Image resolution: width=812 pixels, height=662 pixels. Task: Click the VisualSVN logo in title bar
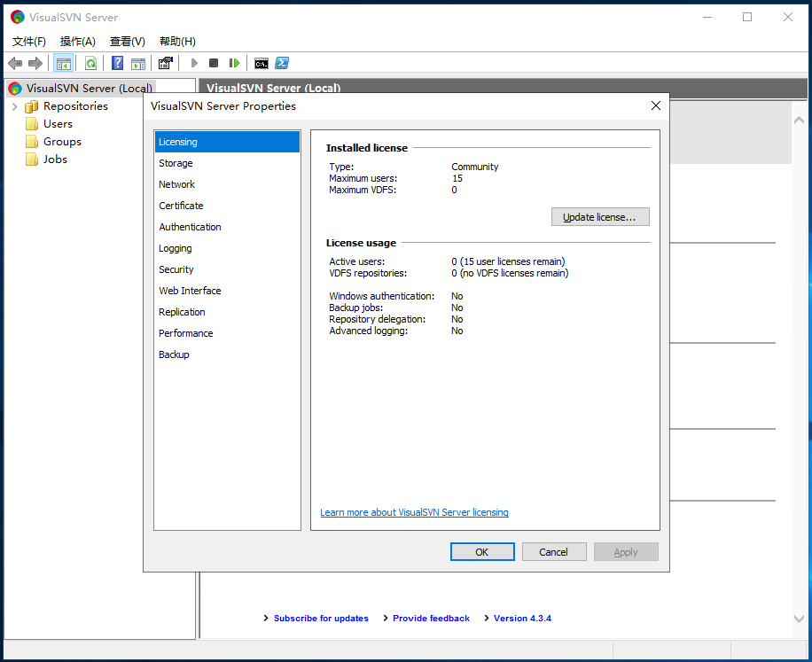tap(18, 17)
